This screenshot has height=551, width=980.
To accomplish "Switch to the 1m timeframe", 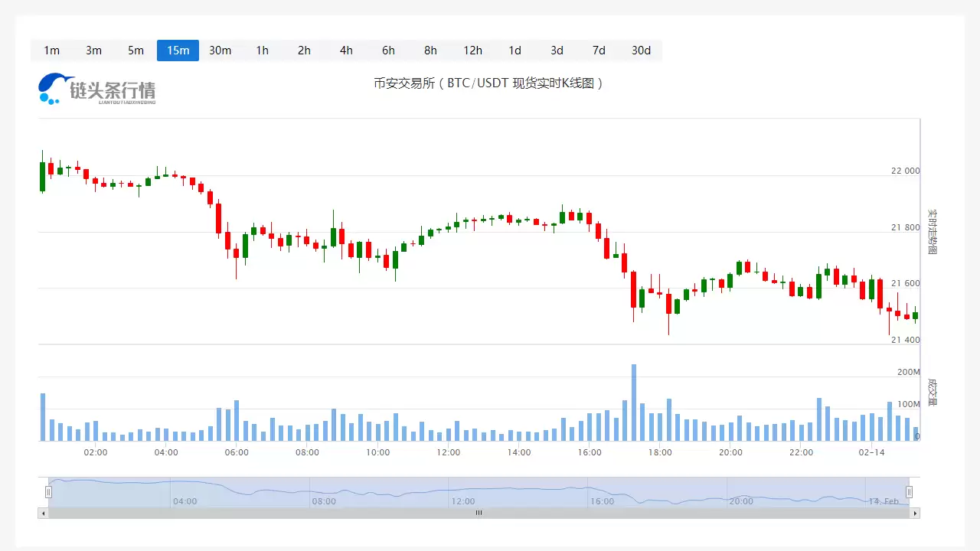I will (51, 51).
